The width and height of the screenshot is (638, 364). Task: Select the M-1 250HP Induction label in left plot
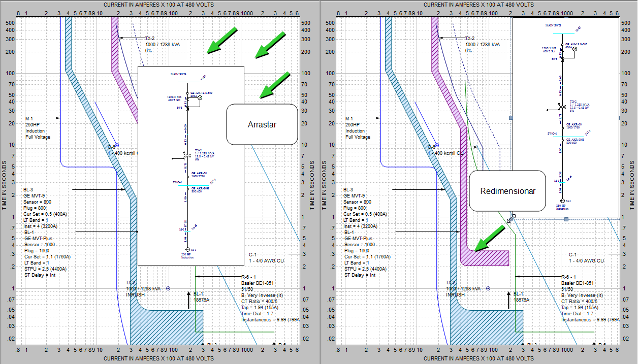[x=38, y=127]
